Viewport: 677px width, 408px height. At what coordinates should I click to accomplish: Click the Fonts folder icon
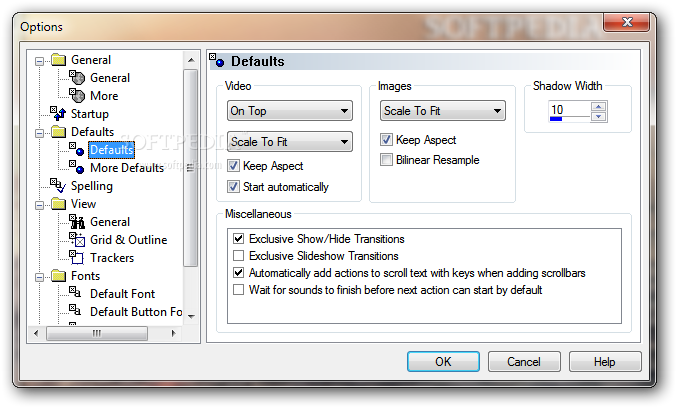58,276
